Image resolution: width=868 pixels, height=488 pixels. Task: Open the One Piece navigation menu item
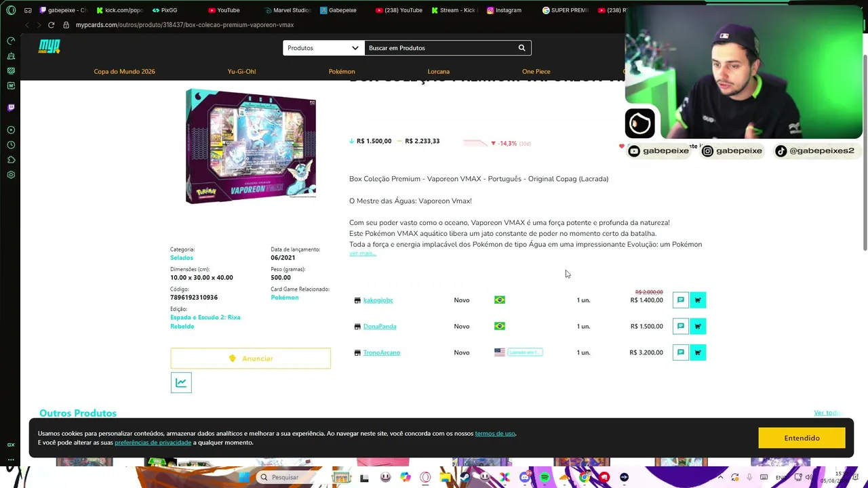click(536, 72)
